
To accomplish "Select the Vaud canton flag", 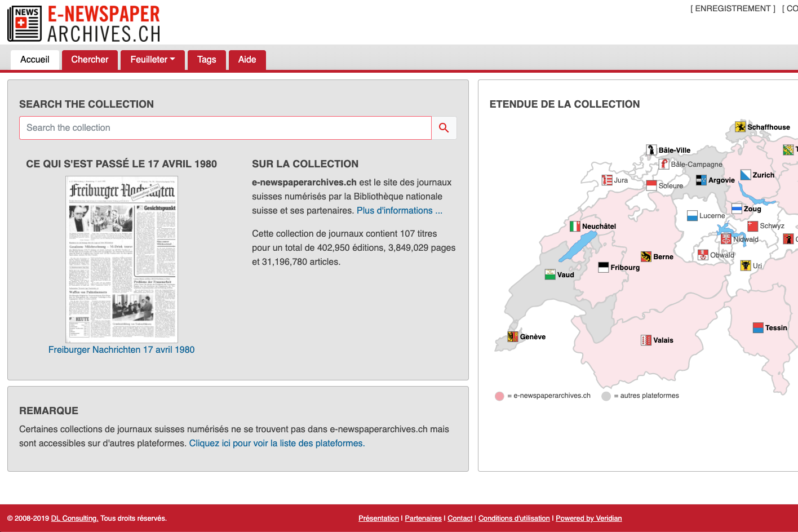I will click(x=550, y=274).
